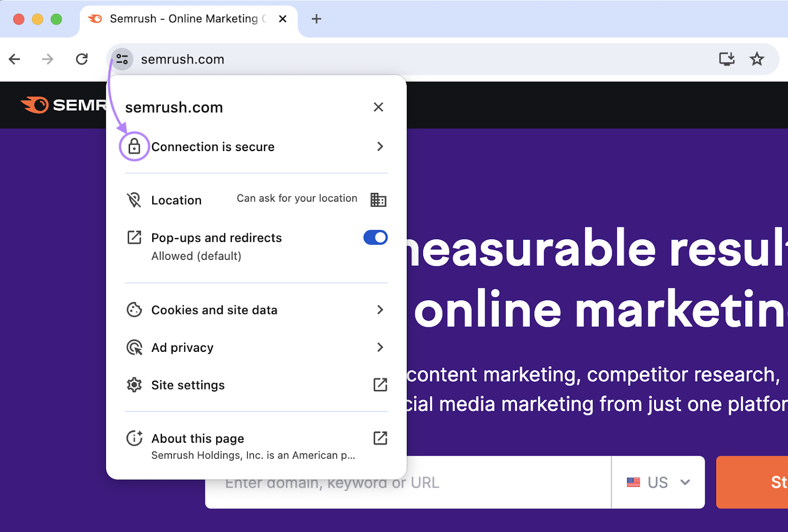Click the lock icon next to Connection is secure
Viewport: 788px width, 532px height.
pos(134,146)
